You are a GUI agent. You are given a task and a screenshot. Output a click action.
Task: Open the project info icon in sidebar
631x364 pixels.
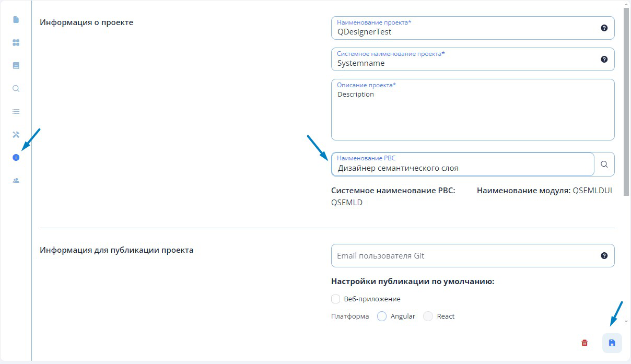[x=16, y=157]
